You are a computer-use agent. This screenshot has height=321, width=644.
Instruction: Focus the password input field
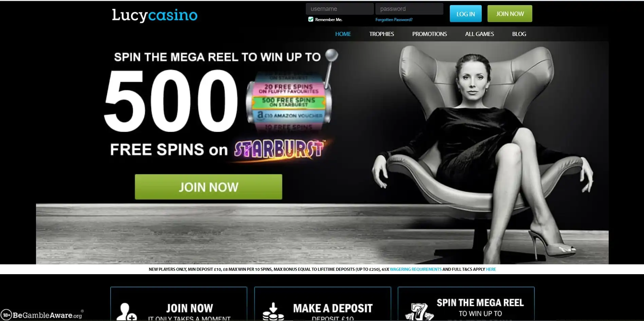409,9
